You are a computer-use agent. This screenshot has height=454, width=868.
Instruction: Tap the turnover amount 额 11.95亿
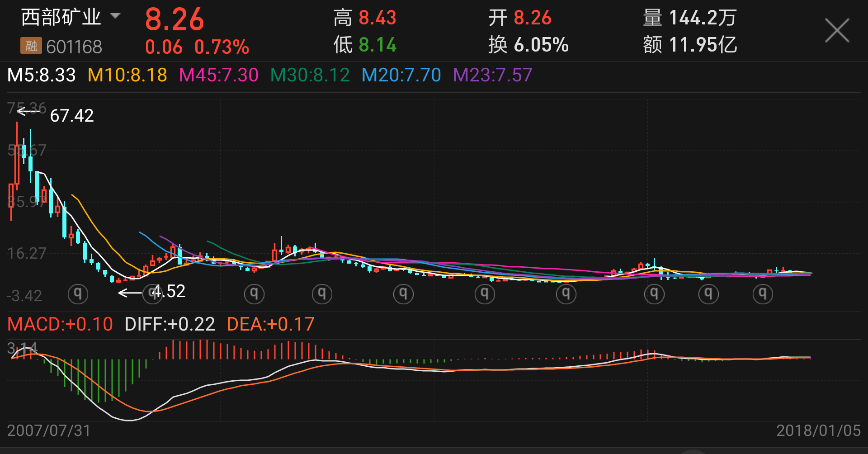pos(690,45)
